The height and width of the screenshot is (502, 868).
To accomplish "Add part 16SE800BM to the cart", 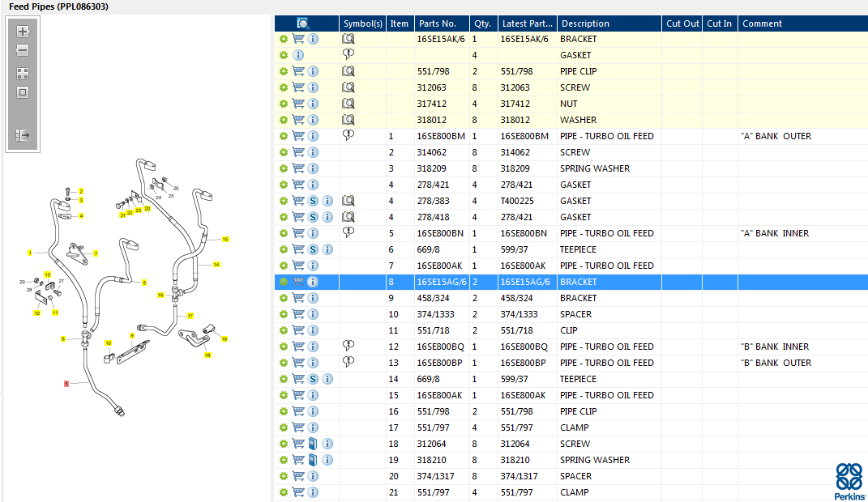I will click(298, 136).
